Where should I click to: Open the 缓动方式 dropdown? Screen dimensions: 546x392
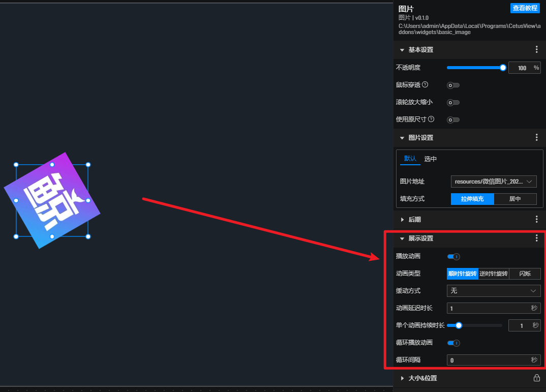coord(493,291)
